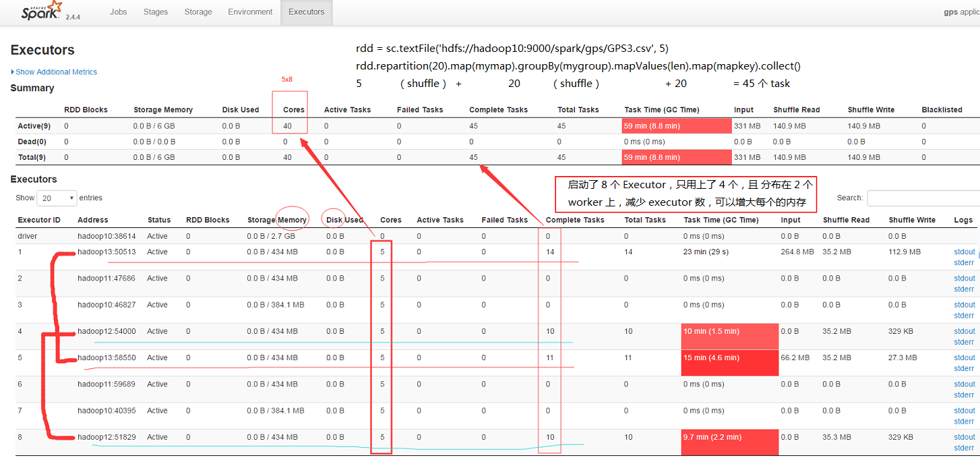Click the Apache Spark logo
Viewport: 980px width, 458px height.
click(42, 11)
